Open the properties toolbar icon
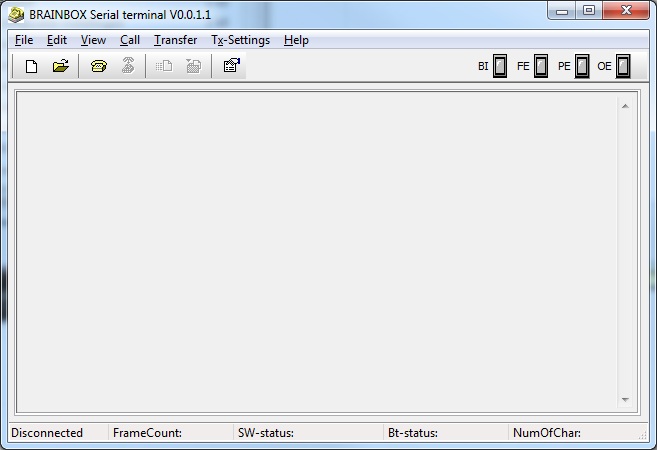The image size is (657, 450). point(231,66)
